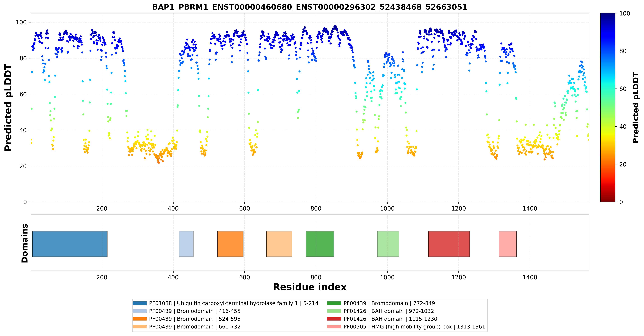The image size is (644, 336).
Task: Click the 100 tick label on the colorbar
Action: coord(625,14)
